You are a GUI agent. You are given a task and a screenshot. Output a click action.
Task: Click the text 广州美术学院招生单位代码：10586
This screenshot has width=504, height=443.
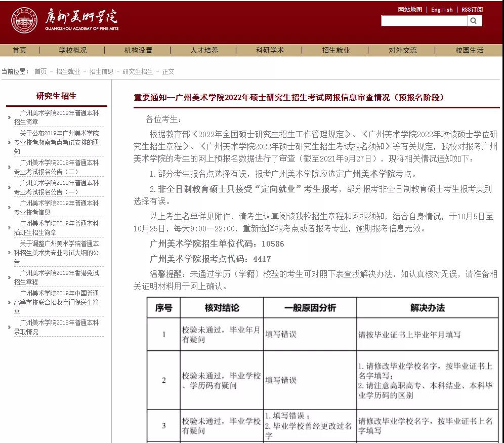click(217, 244)
